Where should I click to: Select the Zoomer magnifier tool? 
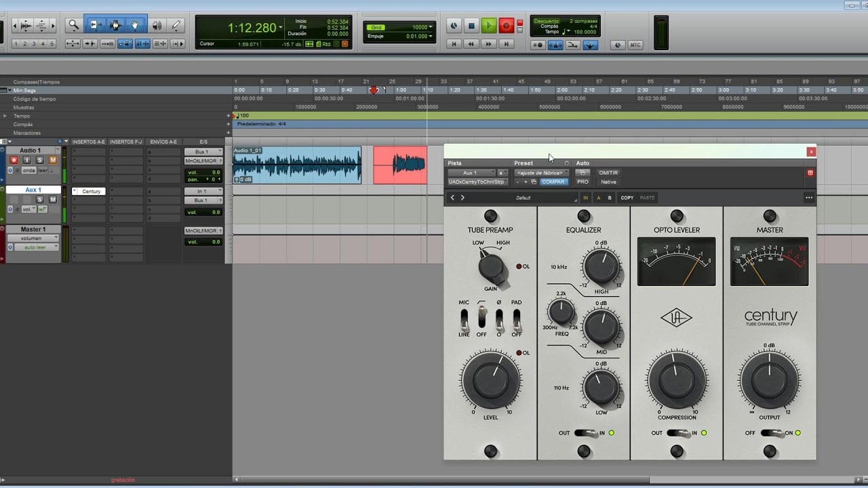pos(73,26)
